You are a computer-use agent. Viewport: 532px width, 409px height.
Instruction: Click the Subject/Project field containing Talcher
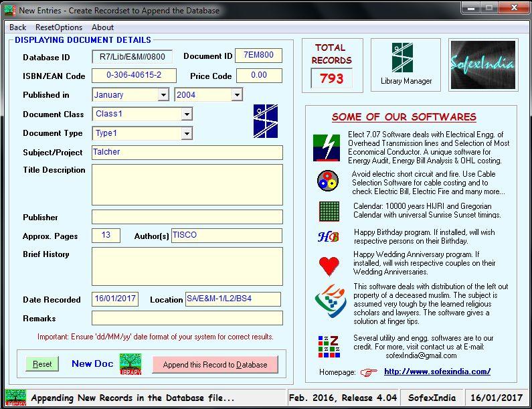(187, 153)
